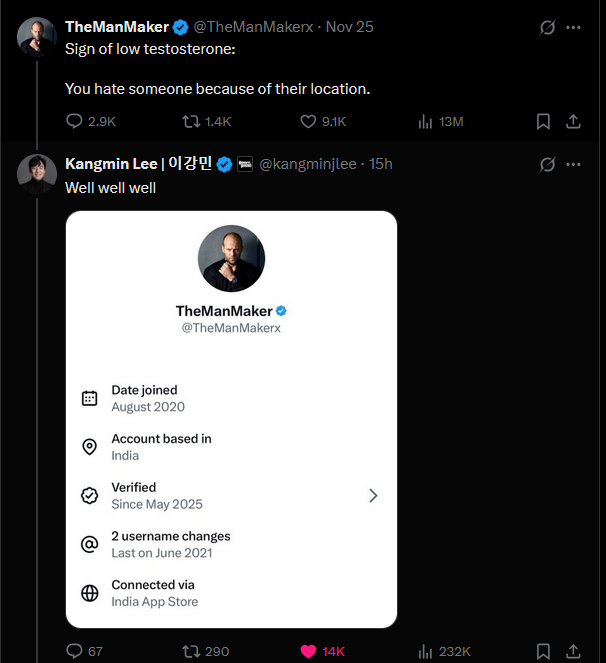Open Grok icon on TheManMaker's tweet
Image resolution: width=606 pixels, height=663 pixels.
coord(547,27)
